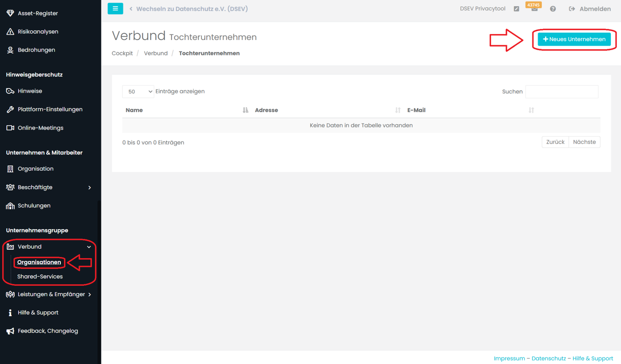Click the Organisation building icon
Viewport: 621px width, 364px height.
10,169
